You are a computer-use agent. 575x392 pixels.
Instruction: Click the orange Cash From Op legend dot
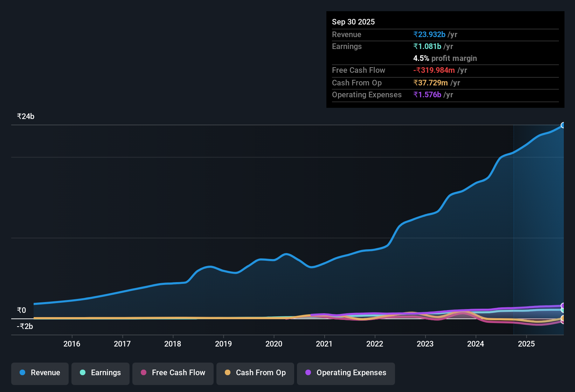pos(228,373)
